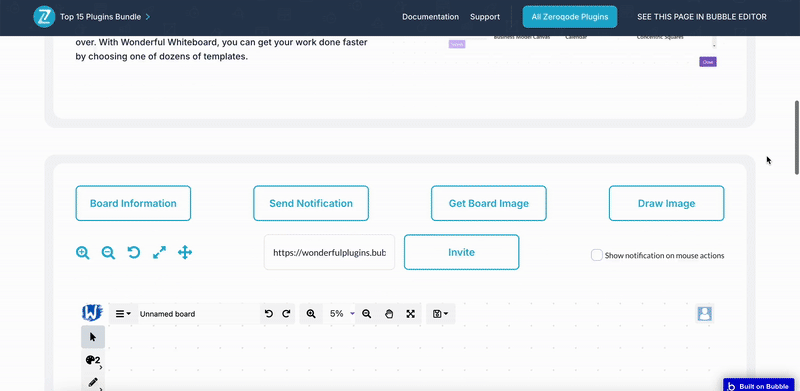
Task: Click the Invite button
Action: (461, 252)
